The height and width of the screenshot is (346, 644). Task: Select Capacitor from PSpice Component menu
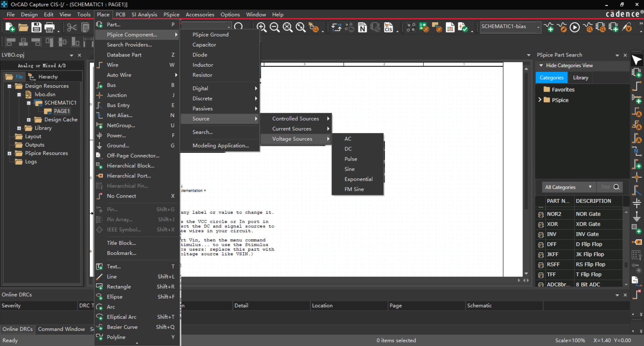(x=220, y=45)
